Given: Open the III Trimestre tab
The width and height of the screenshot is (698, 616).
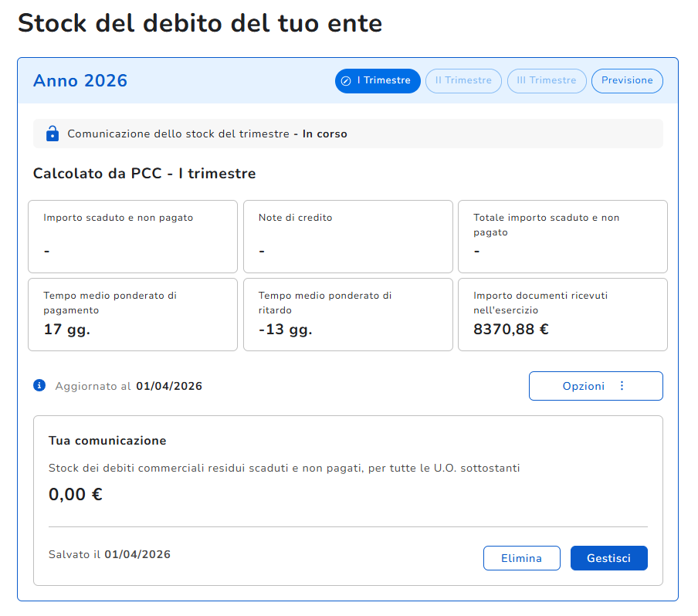Looking at the screenshot, I should coord(547,81).
